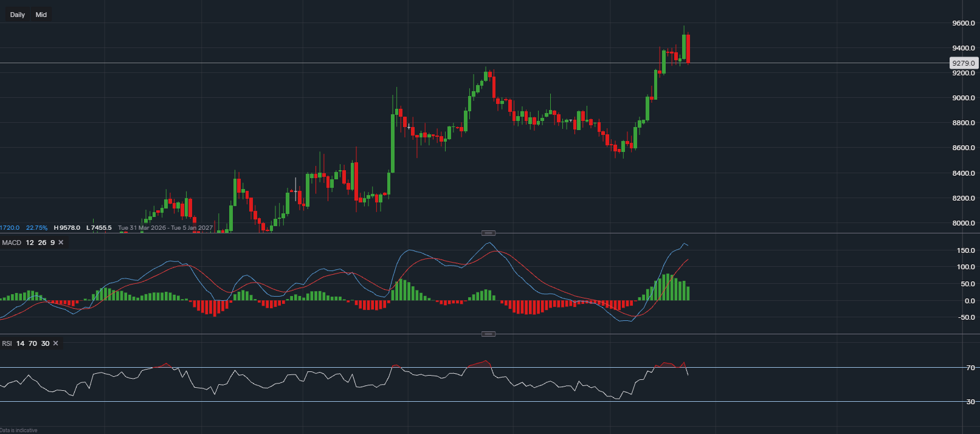Remove the RSI indicator with its X
980x434 pixels.
point(56,343)
